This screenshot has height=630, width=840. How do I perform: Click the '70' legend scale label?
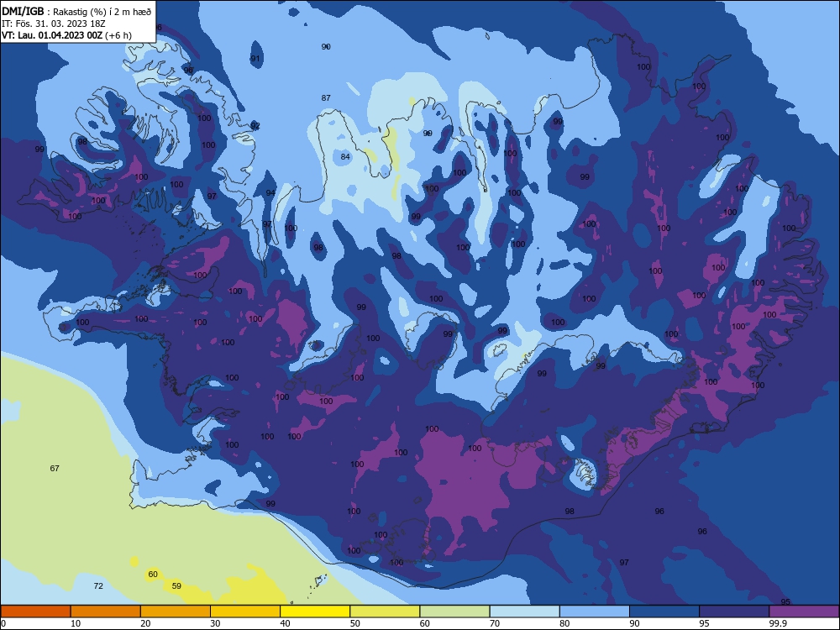point(495,623)
